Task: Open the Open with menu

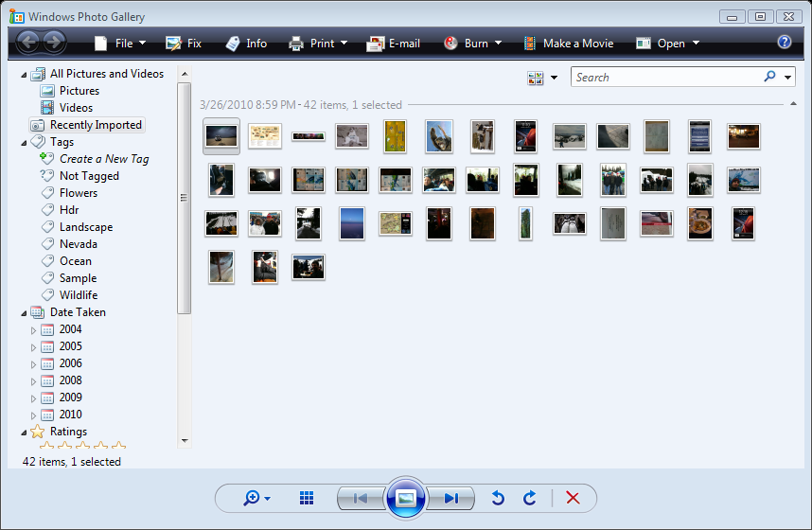Action: pyautogui.click(x=667, y=44)
